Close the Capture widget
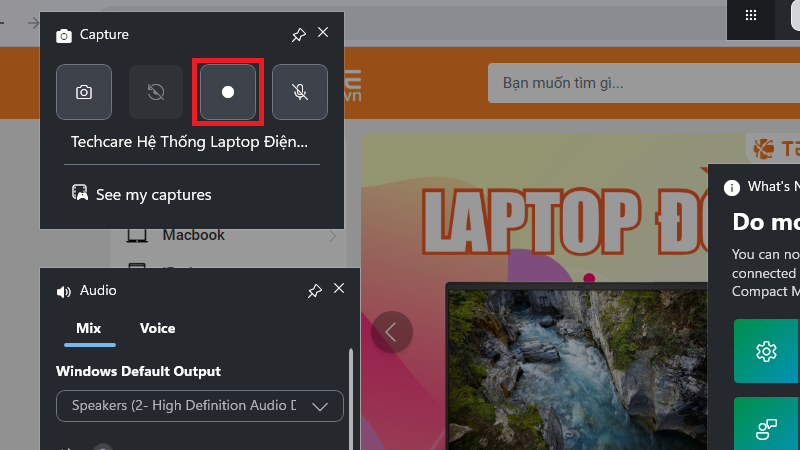The width and height of the screenshot is (800, 450). tap(323, 33)
